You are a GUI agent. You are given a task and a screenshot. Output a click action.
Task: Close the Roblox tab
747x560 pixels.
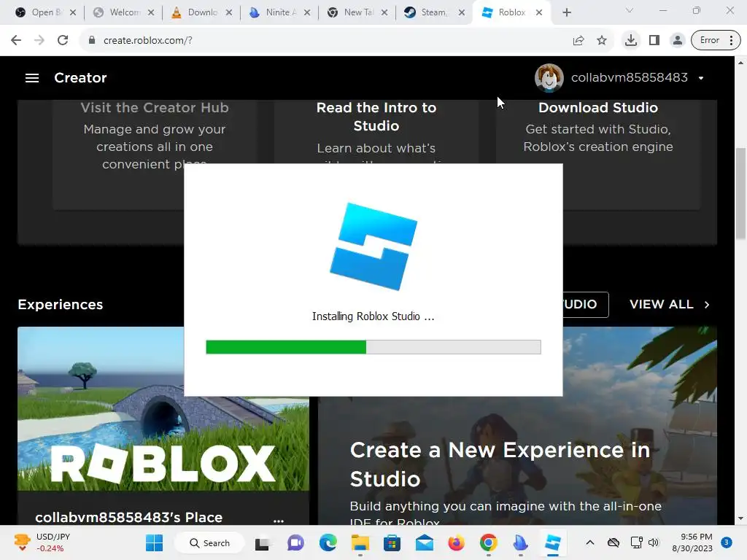point(539,13)
